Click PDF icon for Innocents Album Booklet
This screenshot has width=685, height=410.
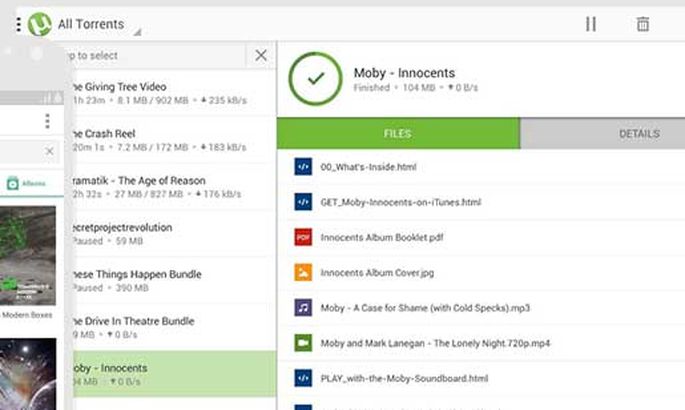(x=303, y=237)
